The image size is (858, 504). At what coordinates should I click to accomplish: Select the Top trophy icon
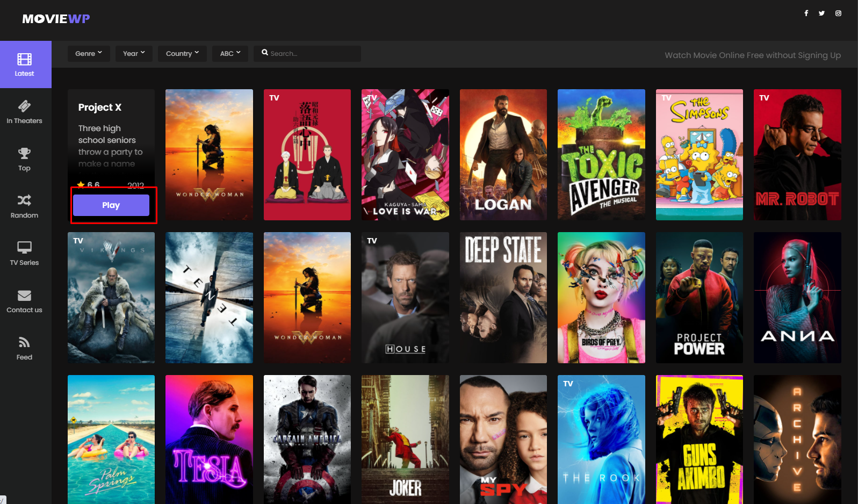24,153
